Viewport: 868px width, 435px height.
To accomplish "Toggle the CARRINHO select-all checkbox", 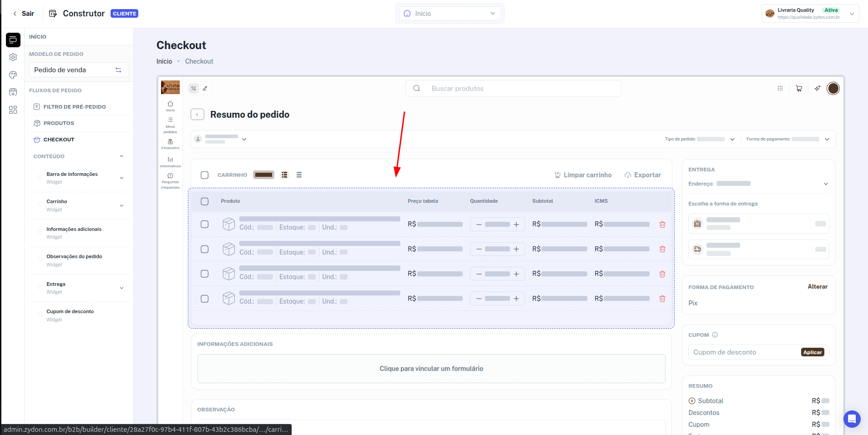I will [x=205, y=175].
